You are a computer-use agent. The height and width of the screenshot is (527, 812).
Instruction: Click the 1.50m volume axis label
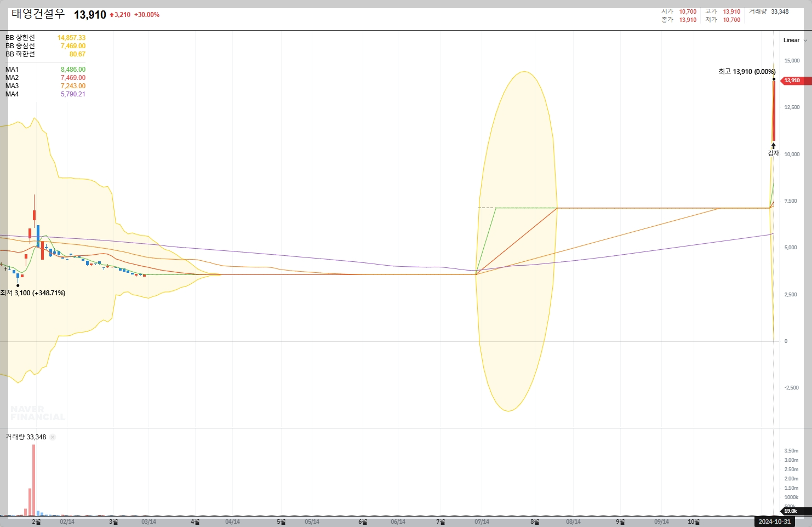point(791,488)
